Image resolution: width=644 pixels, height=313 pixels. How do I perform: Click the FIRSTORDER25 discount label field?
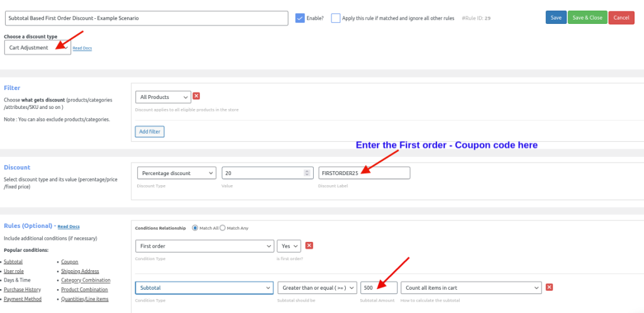364,173
